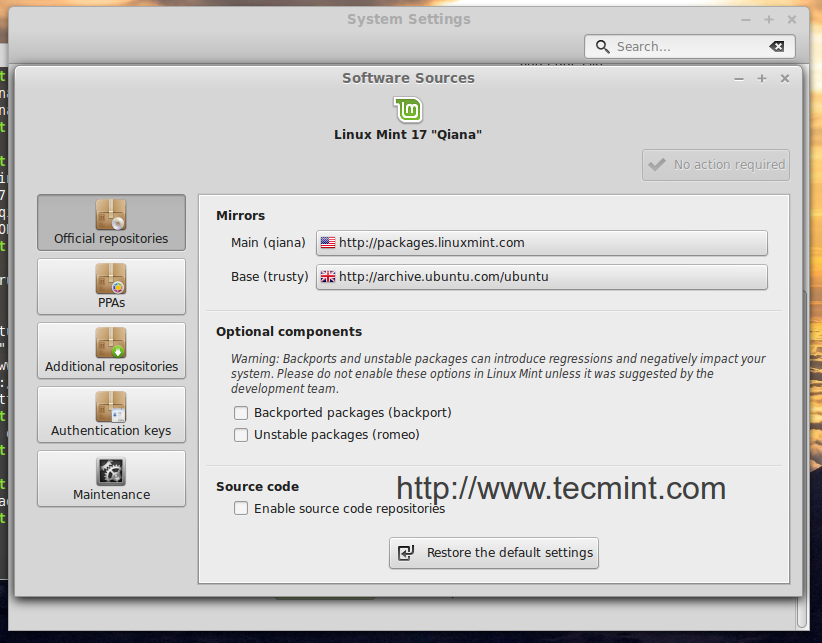822x643 pixels.
Task: Click the Software Sources title bar text
Action: [408, 78]
